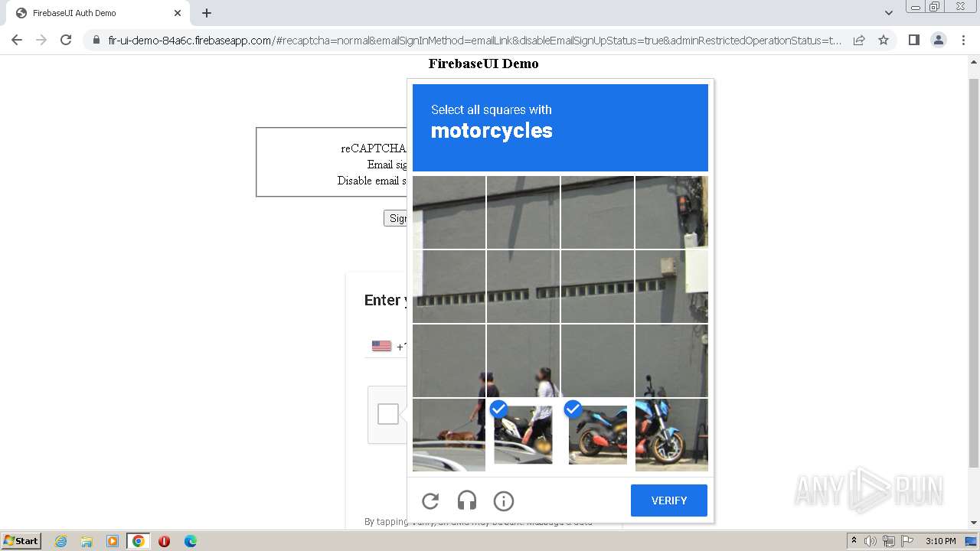The width and height of the screenshot is (980, 551).
Task: Click the 3:10 PM system clock
Action: [940, 541]
